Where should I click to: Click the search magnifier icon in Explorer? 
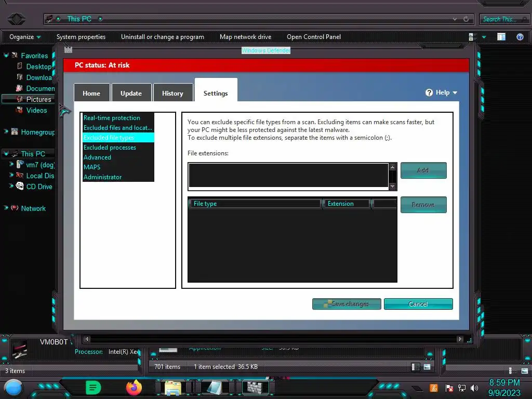[525, 19]
